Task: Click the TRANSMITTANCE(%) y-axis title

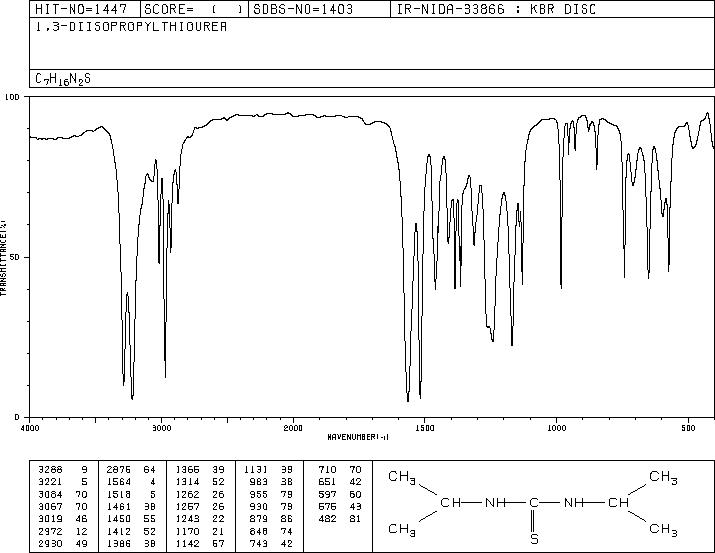Action: pyautogui.click(x=3, y=257)
